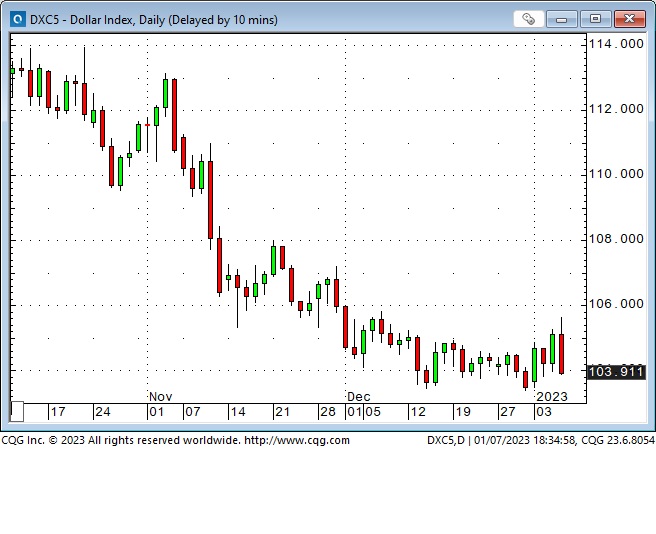
Task: Click the Dec month label
Action: tap(359, 396)
